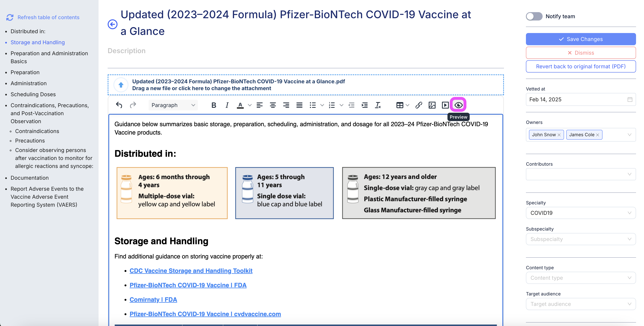Image resolution: width=644 pixels, height=326 pixels.
Task: Revert back to original format (PDF)
Action: (581, 66)
